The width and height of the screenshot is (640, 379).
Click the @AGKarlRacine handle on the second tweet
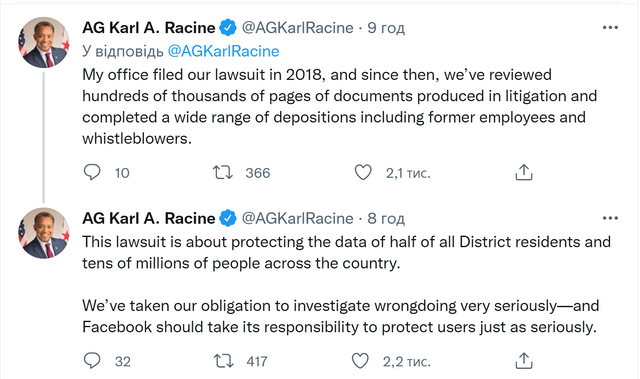pyautogui.click(x=298, y=218)
